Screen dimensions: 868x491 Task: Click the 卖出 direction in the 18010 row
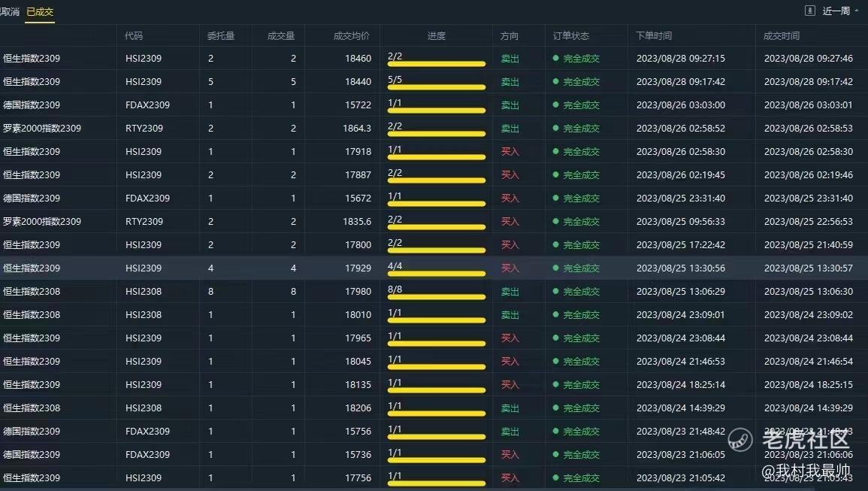coord(510,315)
